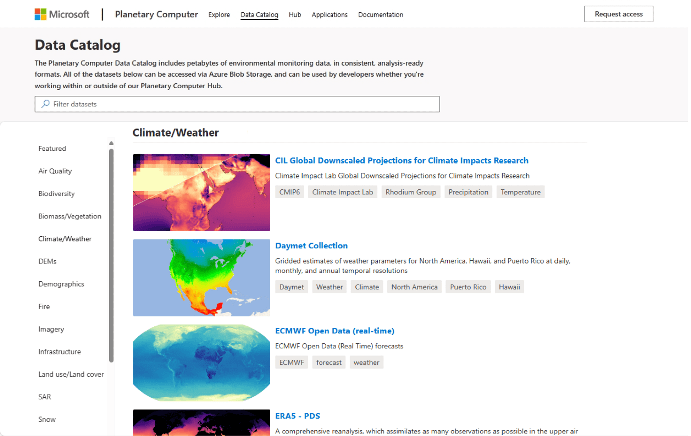Image resolution: width=691 pixels, height=436 pixels.
Task: Filter by the Puerto Rico tag
Action: [x=468, y=287]
